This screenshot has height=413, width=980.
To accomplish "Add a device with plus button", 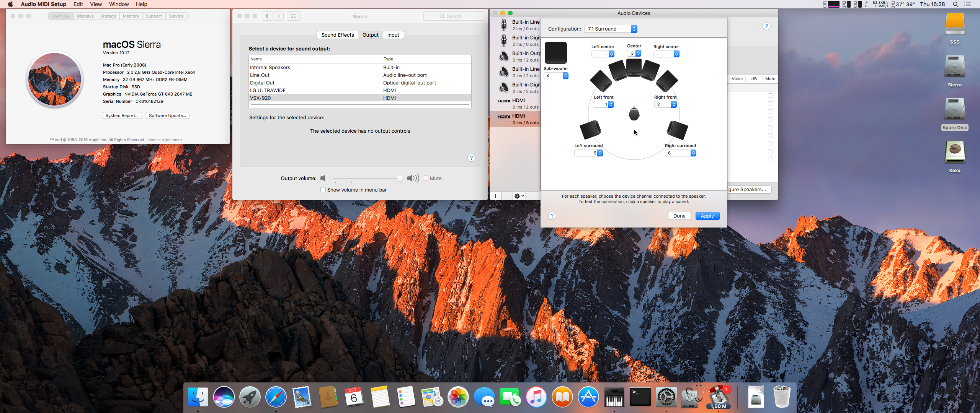I will click(x=495, y=196).
